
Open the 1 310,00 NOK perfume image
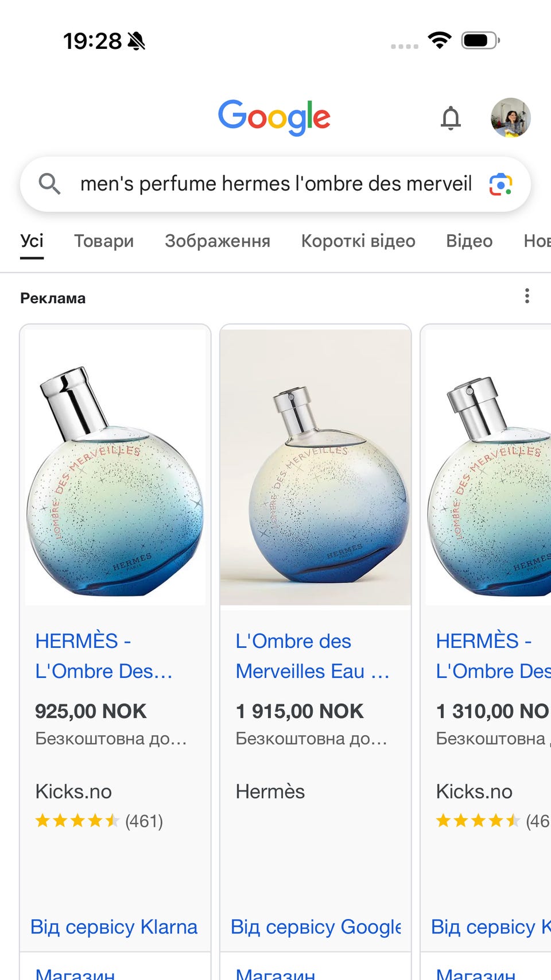[488, 465]
